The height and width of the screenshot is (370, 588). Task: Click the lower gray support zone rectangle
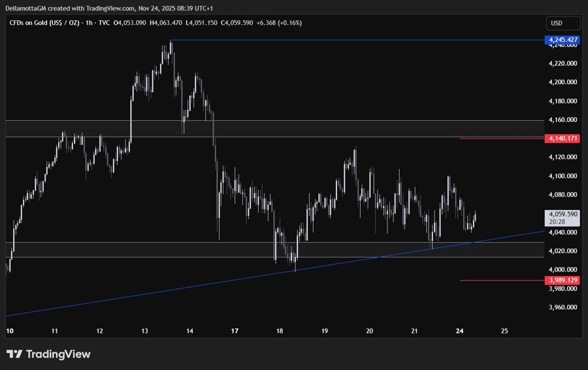[x=196, y=249]
